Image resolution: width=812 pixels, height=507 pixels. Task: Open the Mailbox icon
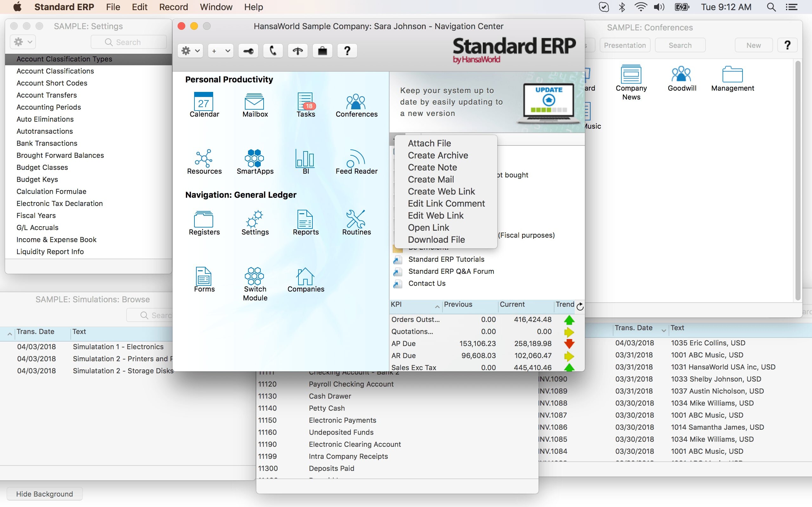coord(255,102)
